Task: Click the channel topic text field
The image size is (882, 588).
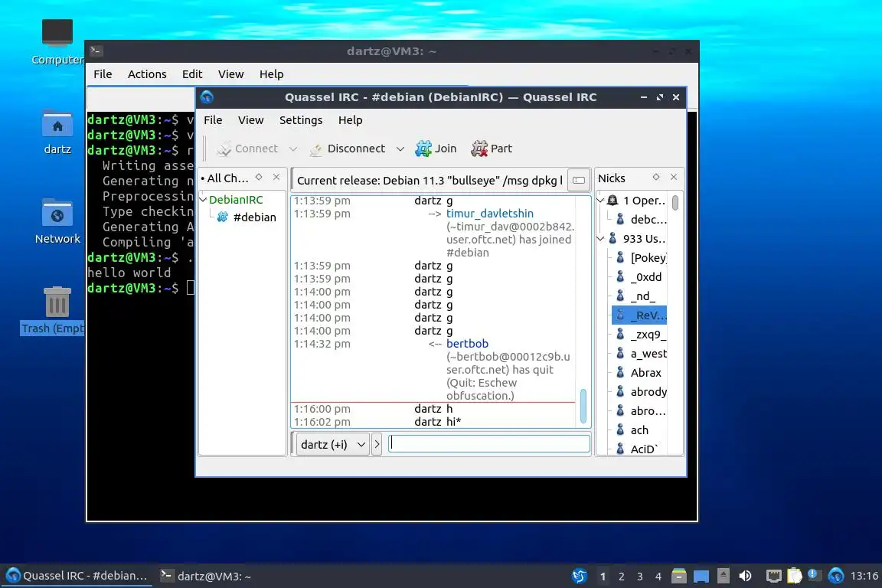Action: click(430, 180)
